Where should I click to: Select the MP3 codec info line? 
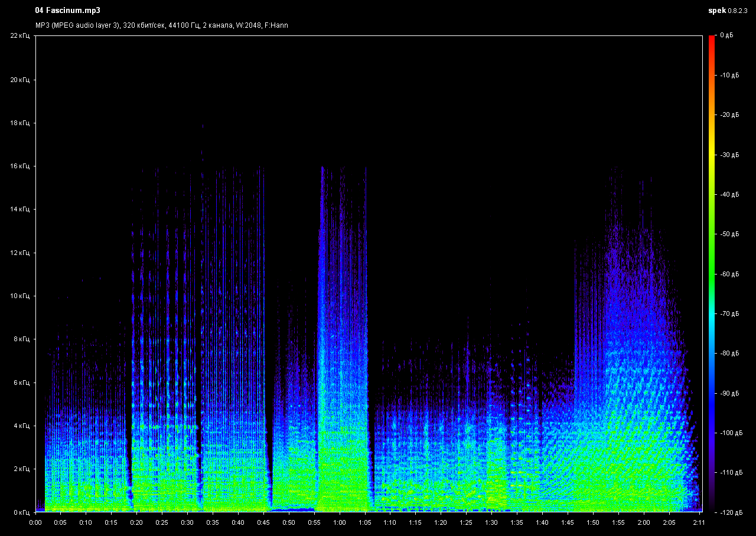pyautogui.click(x=161, y=25)
